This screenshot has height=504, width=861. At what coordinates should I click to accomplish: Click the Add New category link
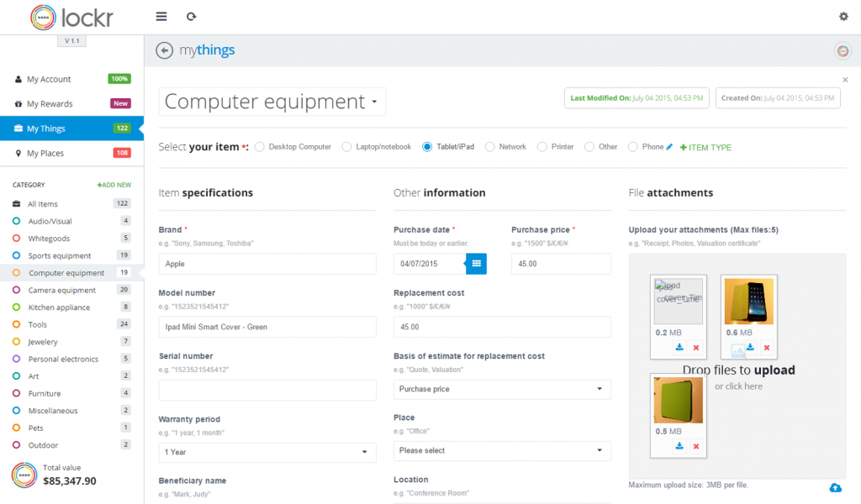coord(114,185)
